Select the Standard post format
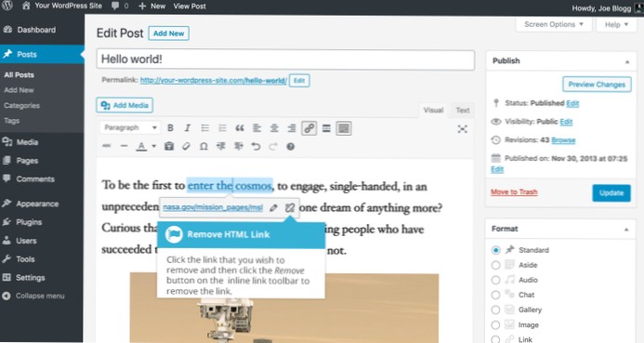 (495, 250)
